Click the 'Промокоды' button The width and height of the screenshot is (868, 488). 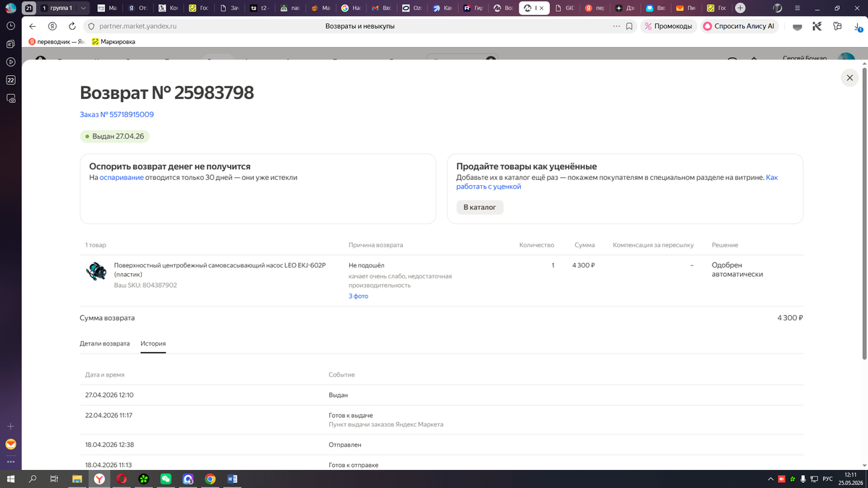click(x=668, y=26)
